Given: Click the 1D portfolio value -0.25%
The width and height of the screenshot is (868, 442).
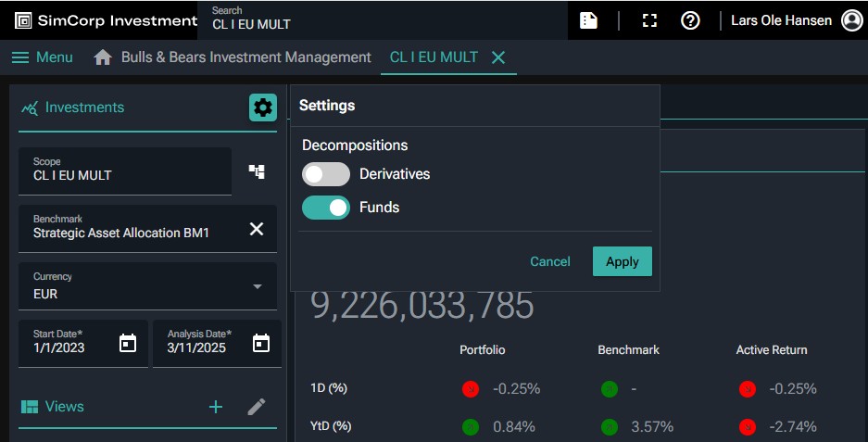Looking at the screenshot, I should [517, 389].
